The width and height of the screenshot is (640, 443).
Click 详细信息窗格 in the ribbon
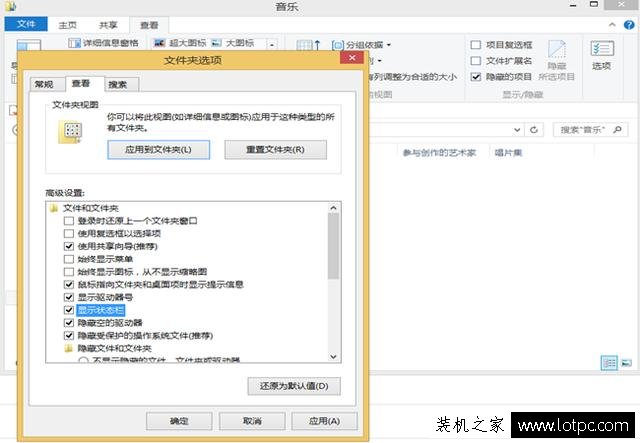tap(104, 43)
